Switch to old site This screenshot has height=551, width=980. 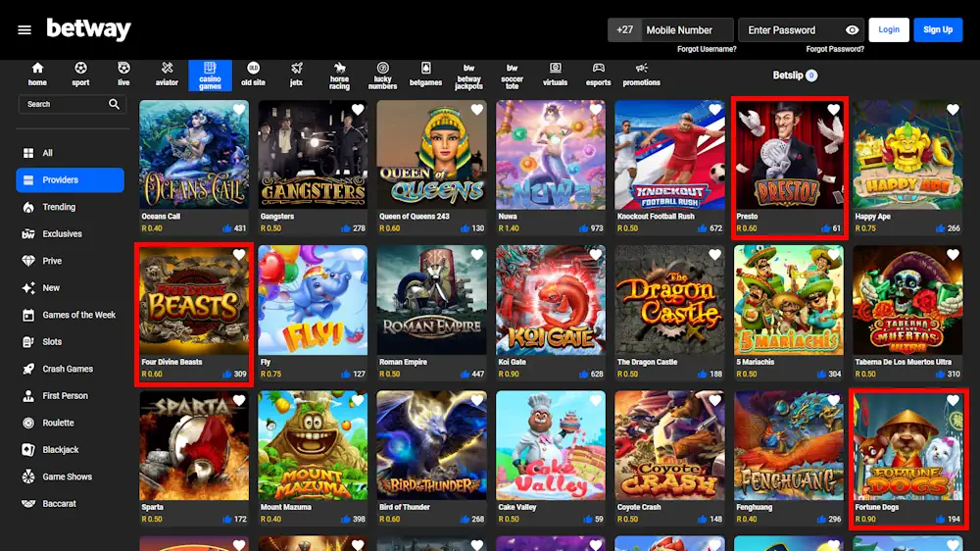click(253, 75)
